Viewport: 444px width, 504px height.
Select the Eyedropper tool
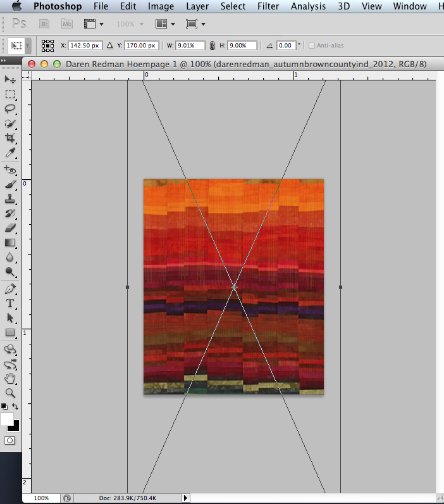pyautogui.click(x=10, y=153)
